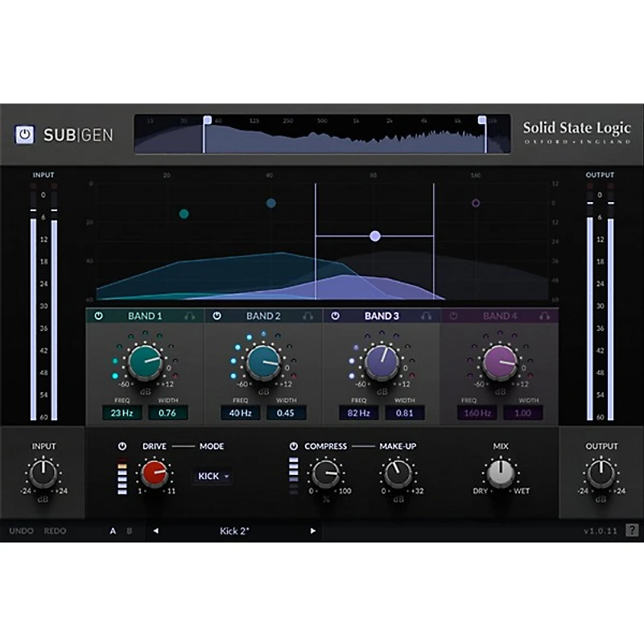This screenshot has width=644, height=644.
Task: Toggle Band 1 power button
Action: pos(98,316)
